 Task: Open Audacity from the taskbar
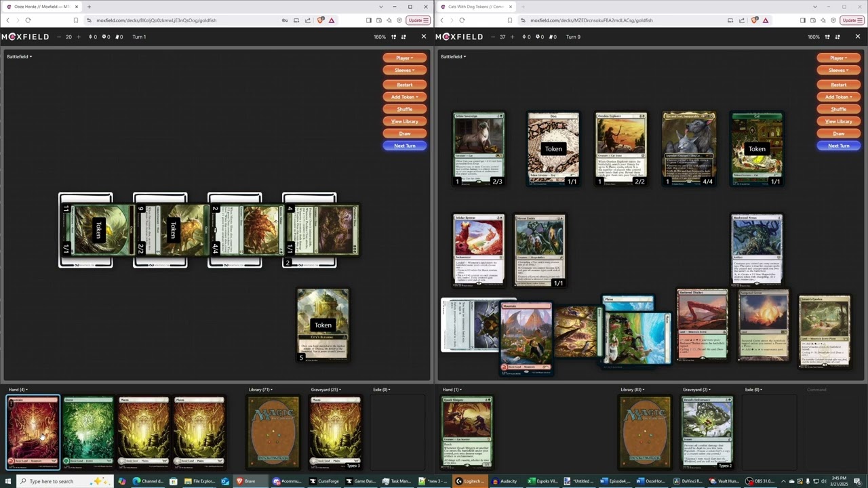point(505,481)
